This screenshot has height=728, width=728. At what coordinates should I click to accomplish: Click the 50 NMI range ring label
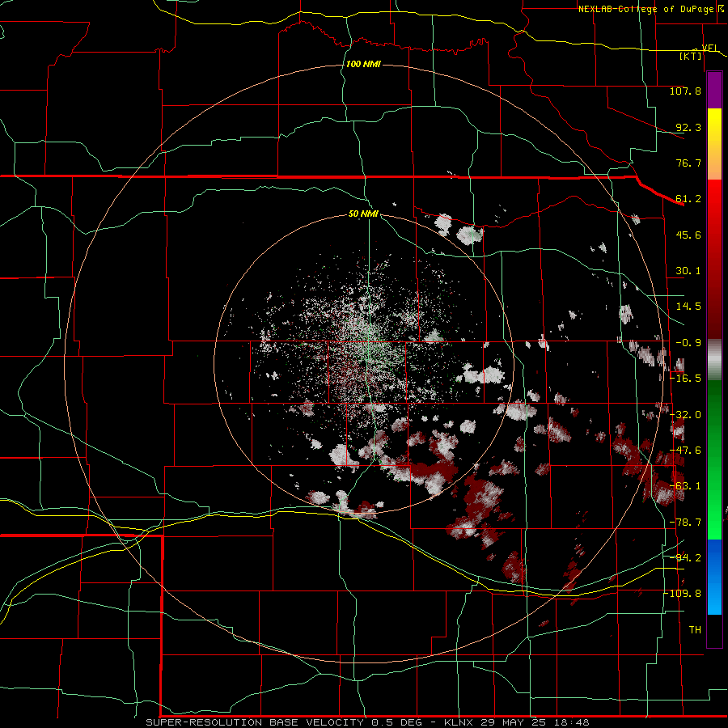point(363,214)
